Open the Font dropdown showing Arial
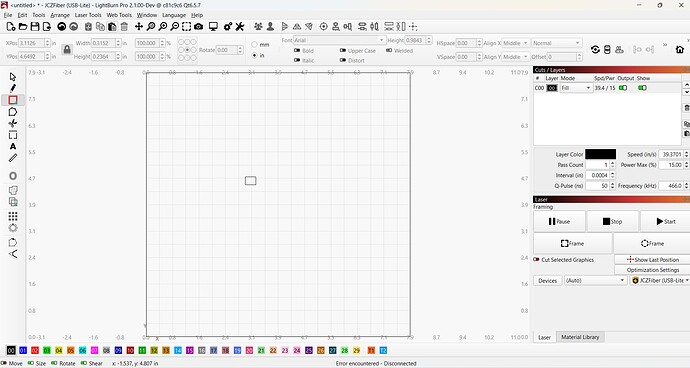Viewport: 690px width, 368px height. (339, 40)
